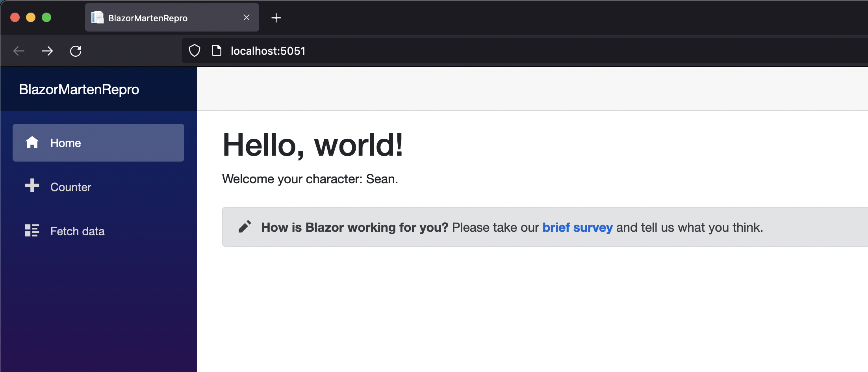This screenshot has height=372, width=868.
Task: Click the reload page icon
Action: coord(76,51)
